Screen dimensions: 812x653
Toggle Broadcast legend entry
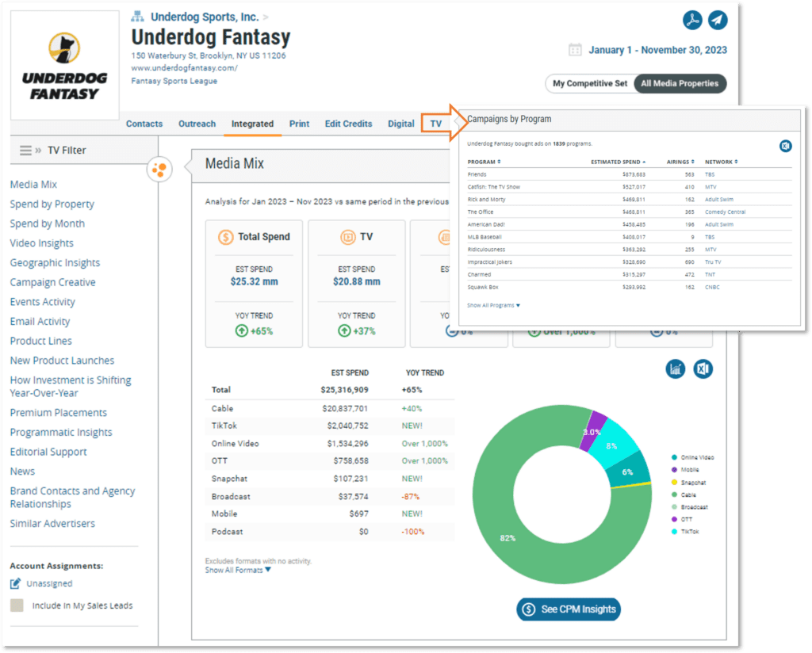[689, 507]
